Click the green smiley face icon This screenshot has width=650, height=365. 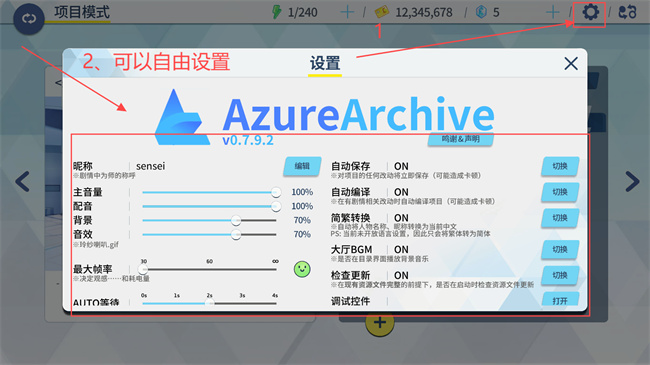pyautogui.click(x=302, y=269)
